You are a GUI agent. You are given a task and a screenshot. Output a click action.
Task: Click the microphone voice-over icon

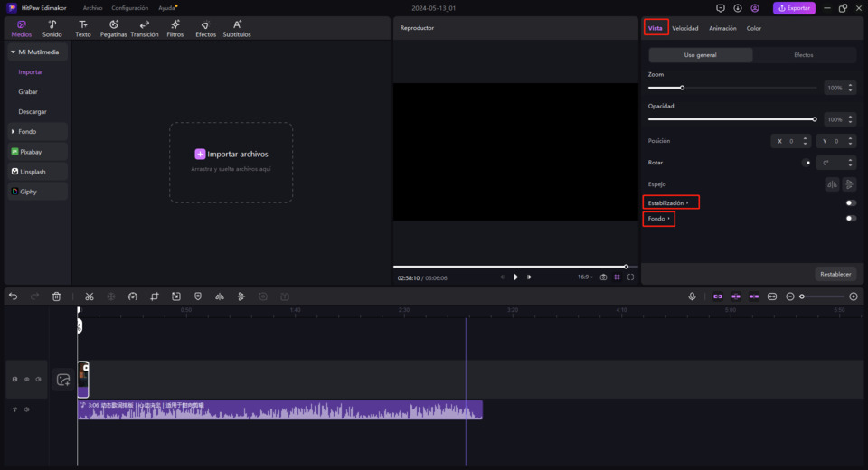point(692,296)
